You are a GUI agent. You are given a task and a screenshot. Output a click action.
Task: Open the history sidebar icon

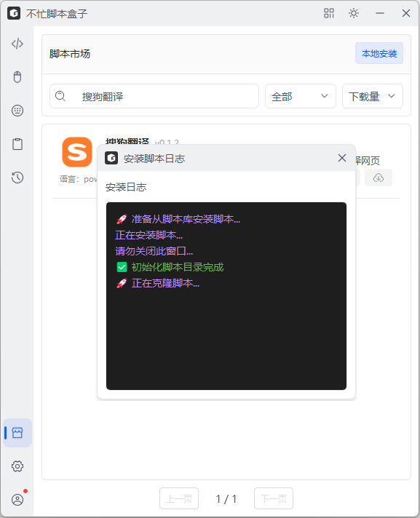coord(17,178)
